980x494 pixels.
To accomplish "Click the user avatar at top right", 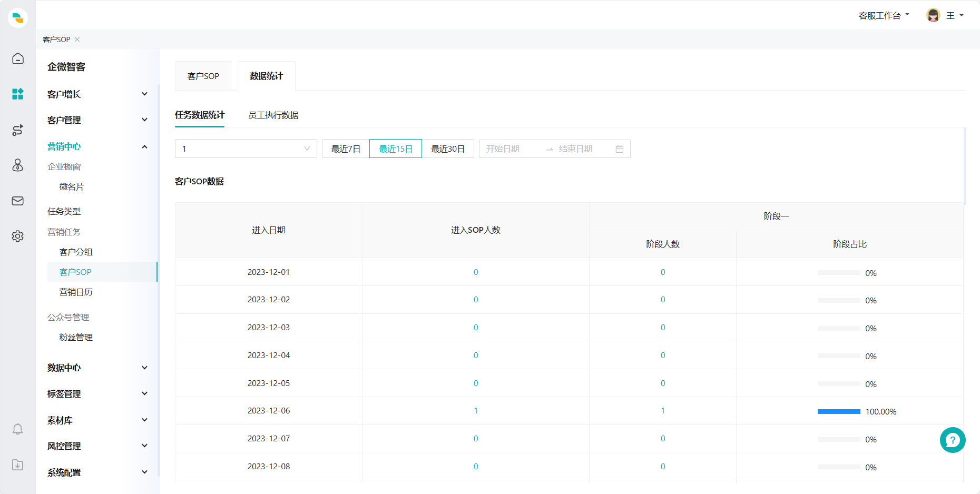I will [x=933, y=15].
